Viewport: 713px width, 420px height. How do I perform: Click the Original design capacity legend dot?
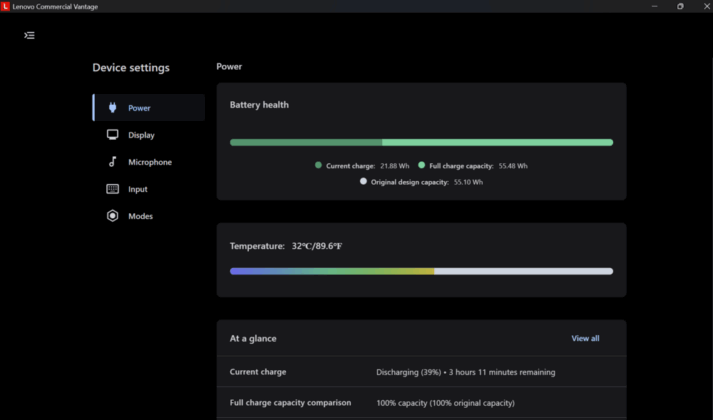(x=363, y=181)
